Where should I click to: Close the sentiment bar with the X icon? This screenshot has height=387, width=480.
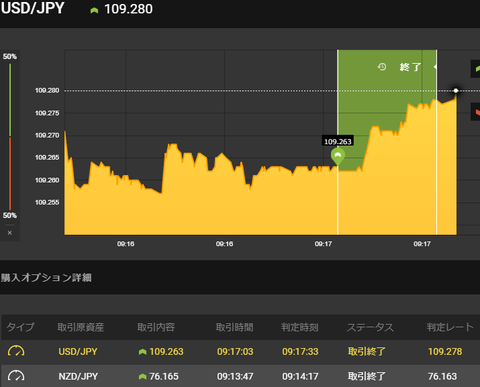[x=10, y=233]
